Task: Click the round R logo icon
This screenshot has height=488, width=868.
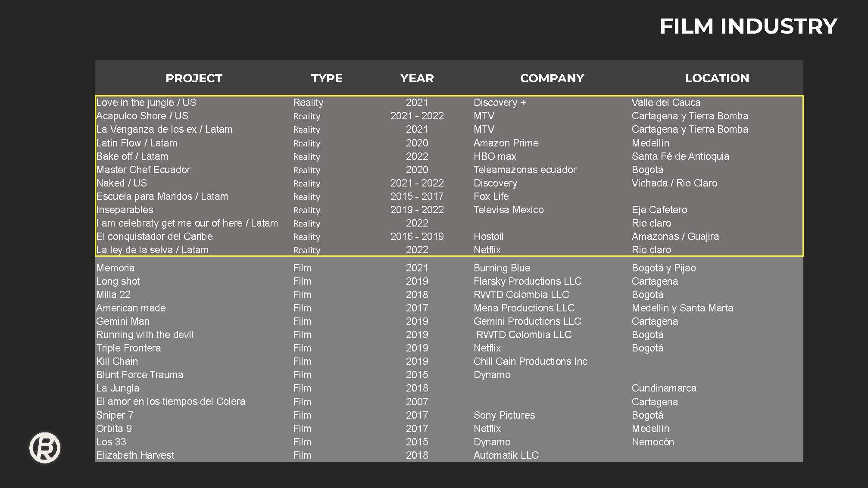Action: tap(45, 448)
